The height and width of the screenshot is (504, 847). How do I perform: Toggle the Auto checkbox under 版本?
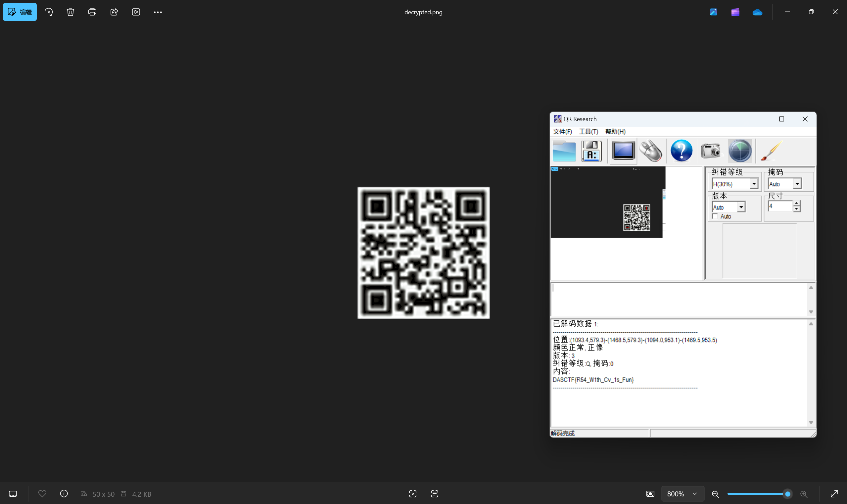(715, 216)
